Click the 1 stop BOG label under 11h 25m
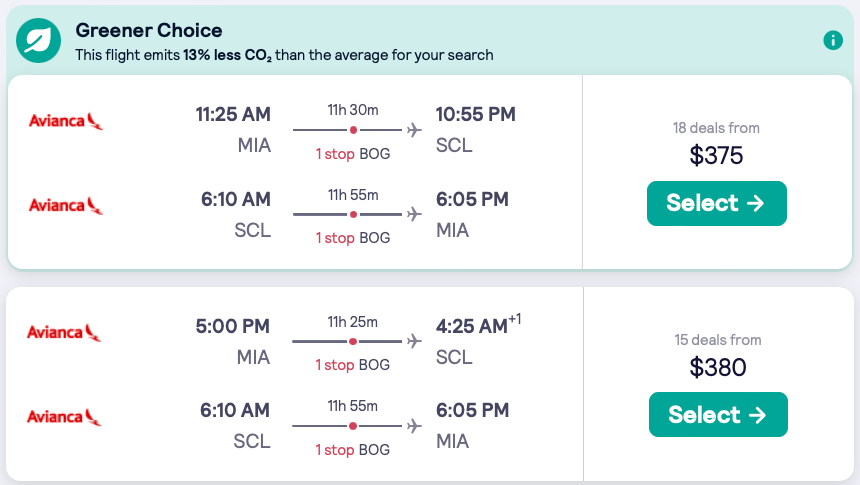This screenshot has width=860, height=485. coord(353,366)
